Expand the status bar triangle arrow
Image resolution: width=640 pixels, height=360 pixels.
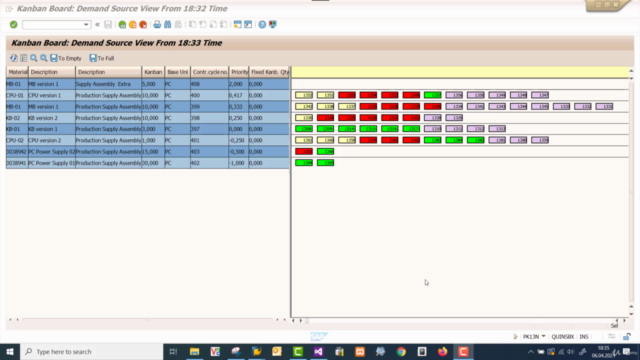click(x=515, y=337)
